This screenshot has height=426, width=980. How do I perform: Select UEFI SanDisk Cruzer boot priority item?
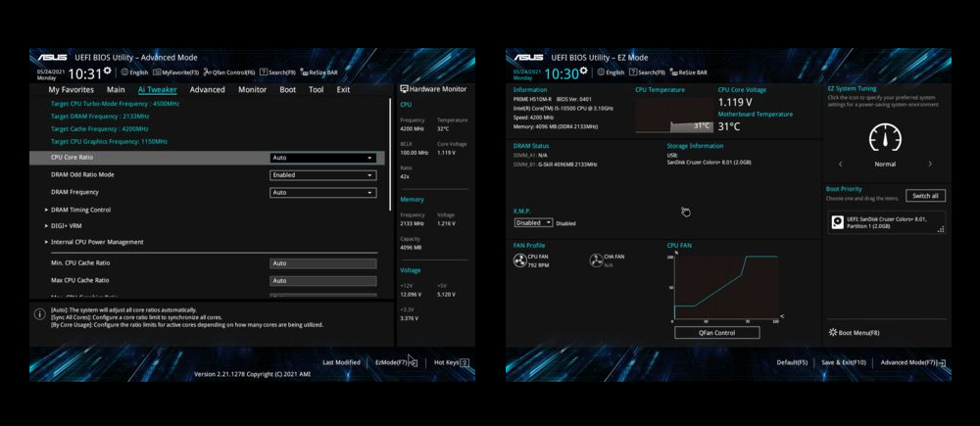886,222
